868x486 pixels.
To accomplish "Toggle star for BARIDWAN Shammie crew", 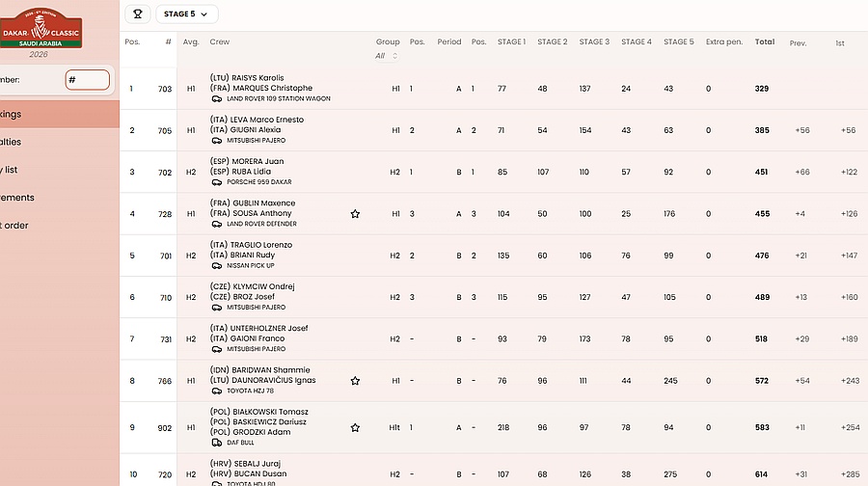I will [355, 381].
